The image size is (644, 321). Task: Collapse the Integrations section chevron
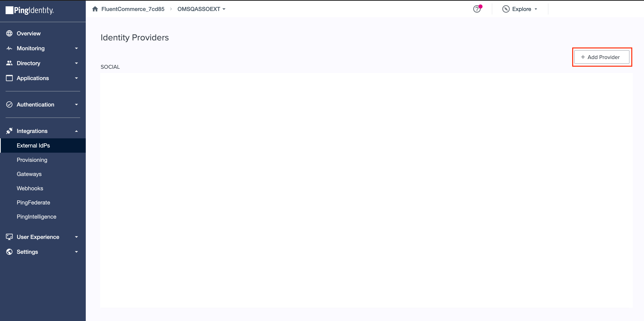point(76,131)
